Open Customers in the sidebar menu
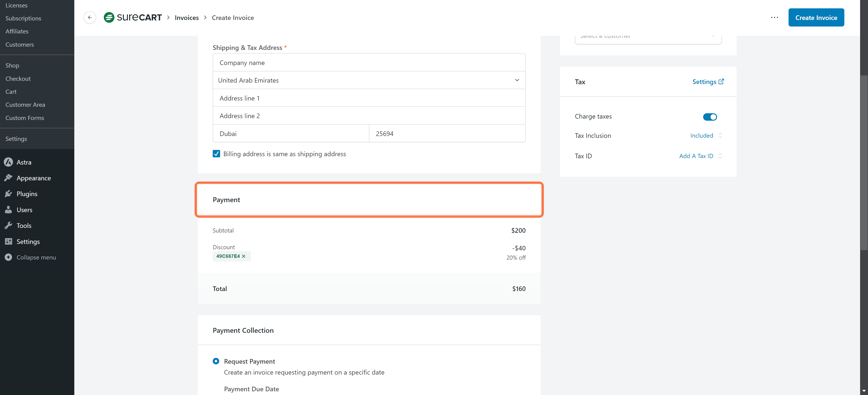This screenshot has height=395, width=868. pos(20,45)
